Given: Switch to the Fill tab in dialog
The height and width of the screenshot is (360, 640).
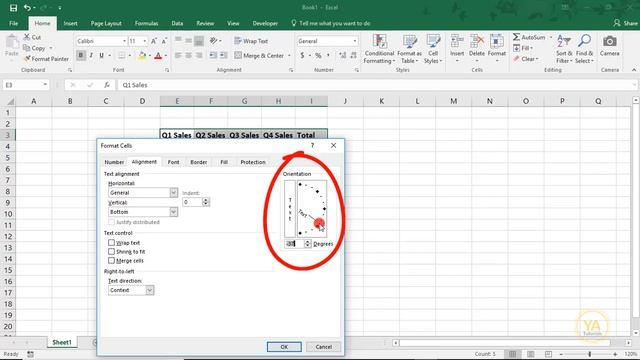Looking at the screenshot, I should pyautogui.click(x=224, y=162).
